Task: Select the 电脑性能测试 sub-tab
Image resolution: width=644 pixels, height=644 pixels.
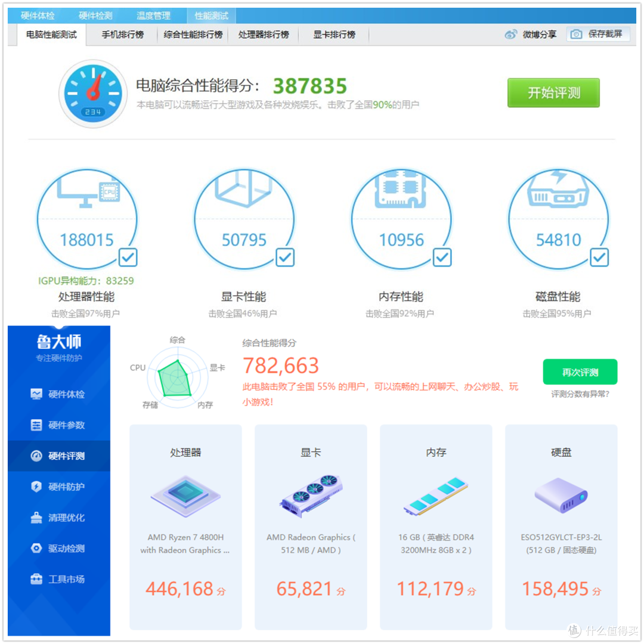Action: click(x=51, y=35)
